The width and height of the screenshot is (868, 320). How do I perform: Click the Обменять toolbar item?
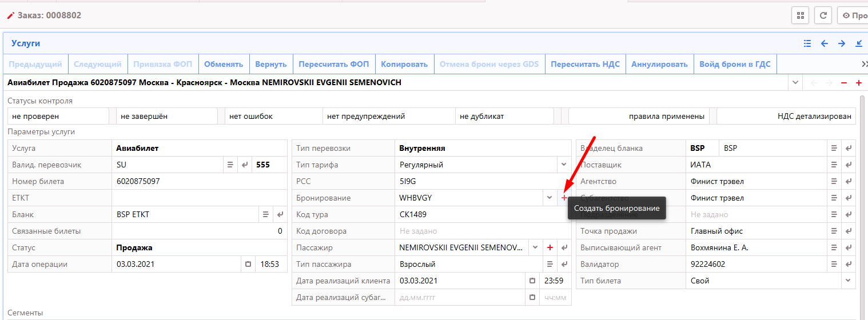click(224, 64)
